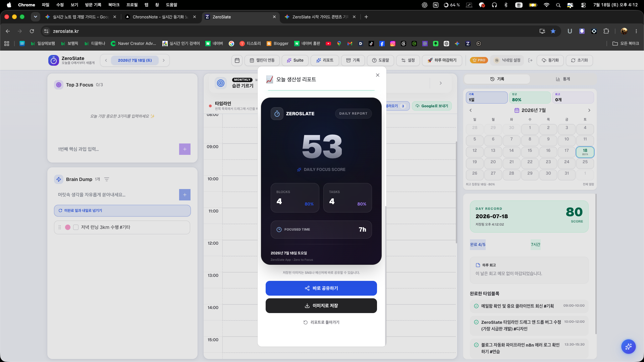Open the 도움말 help button
644x362 pixels.
point(380,60)
